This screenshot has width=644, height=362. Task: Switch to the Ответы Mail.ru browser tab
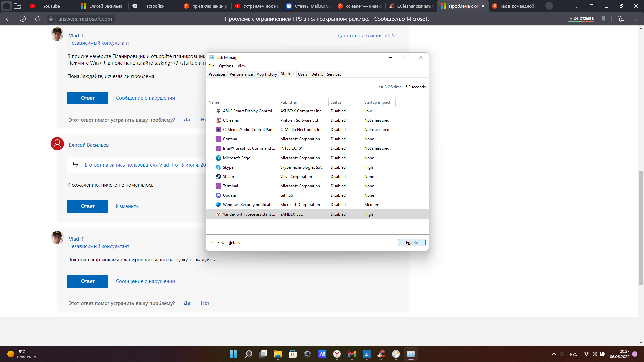tap(309, 6)
